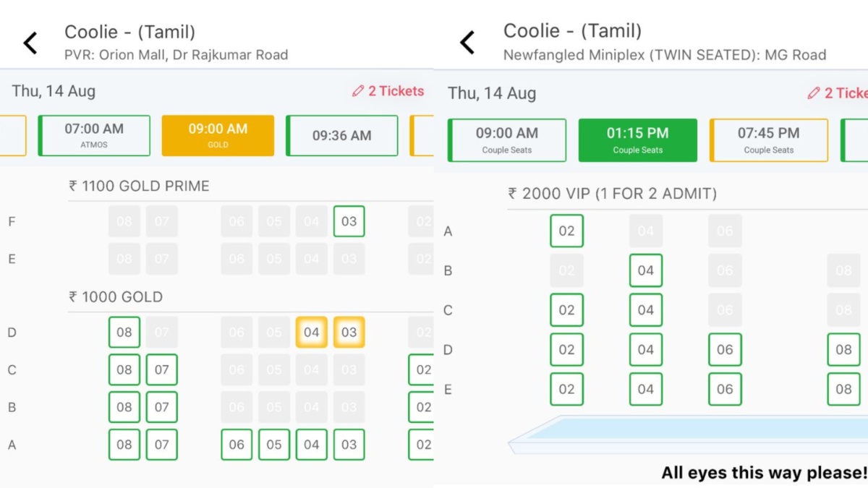Deselect the highlighted seat D04 in Gold
This screenshot has height=488, width=868.
(311, 333)
